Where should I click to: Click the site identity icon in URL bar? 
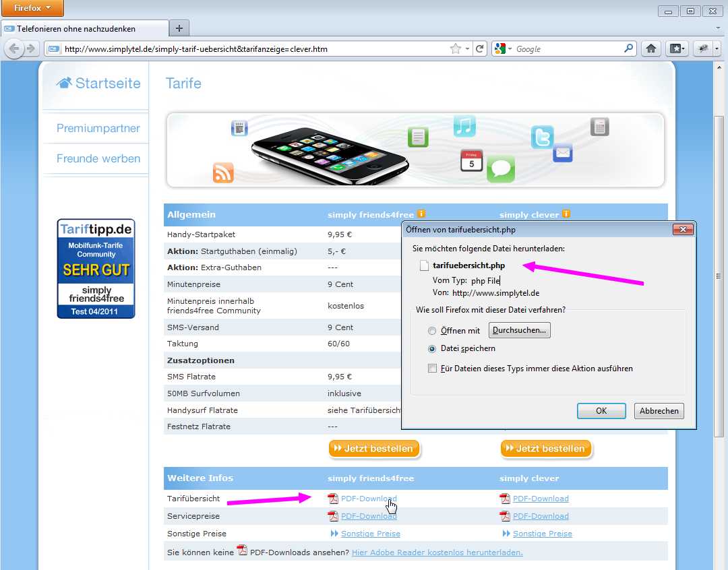[x=54, y=49]
